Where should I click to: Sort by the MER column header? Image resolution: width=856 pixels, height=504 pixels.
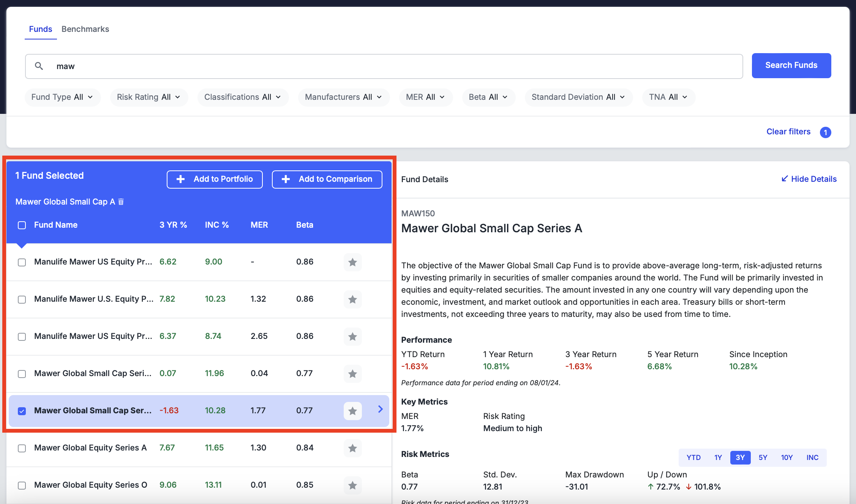click(259, 225)
